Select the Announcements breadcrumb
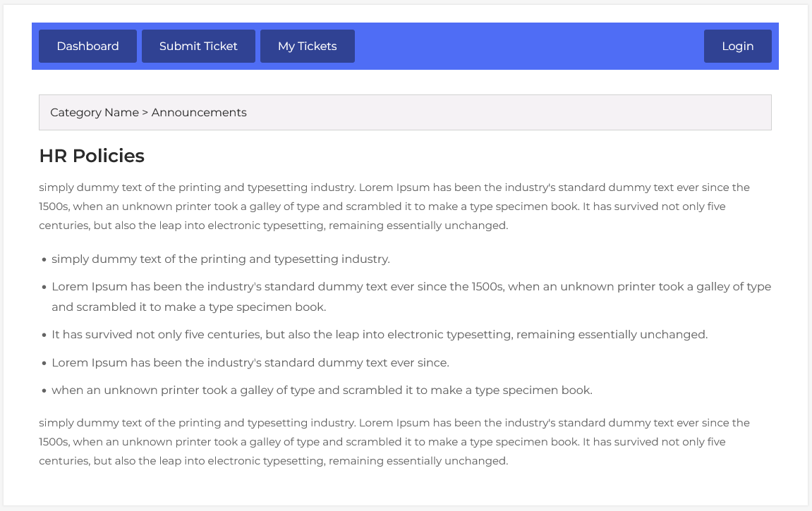 [x=199, y=113]
